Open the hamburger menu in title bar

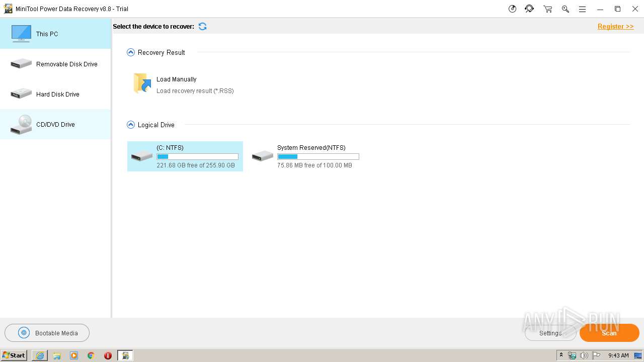582,9
